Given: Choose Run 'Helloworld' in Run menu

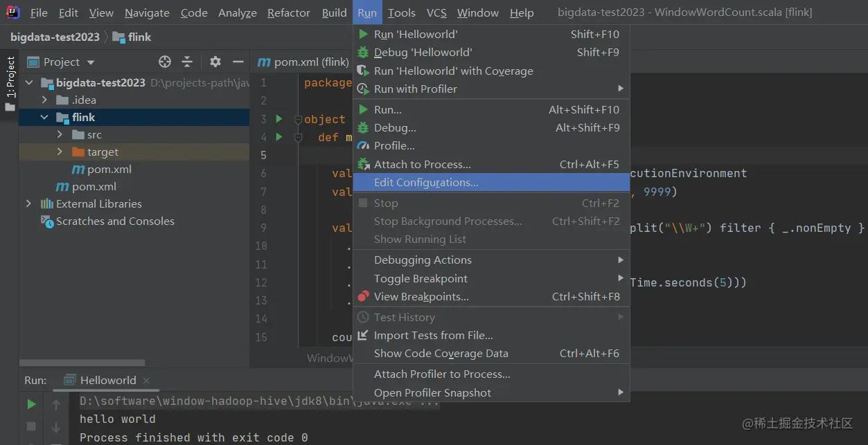Looking at the screenshot, I should 491,34.
